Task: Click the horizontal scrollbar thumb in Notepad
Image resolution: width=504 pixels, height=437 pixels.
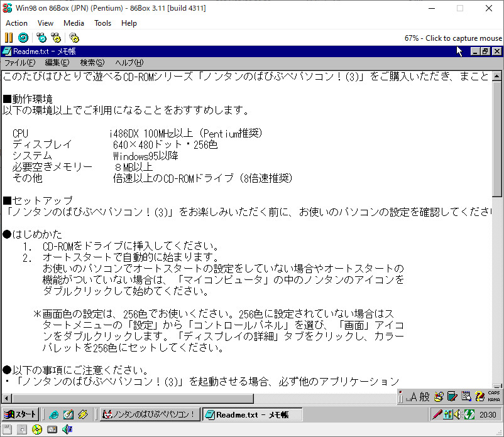Action: click(133, 399)
